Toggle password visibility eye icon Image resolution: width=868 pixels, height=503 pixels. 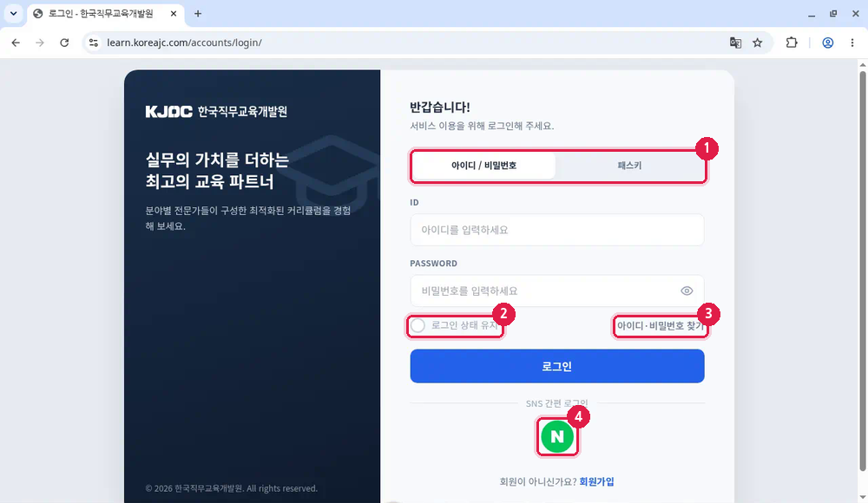tap(687, 291)
